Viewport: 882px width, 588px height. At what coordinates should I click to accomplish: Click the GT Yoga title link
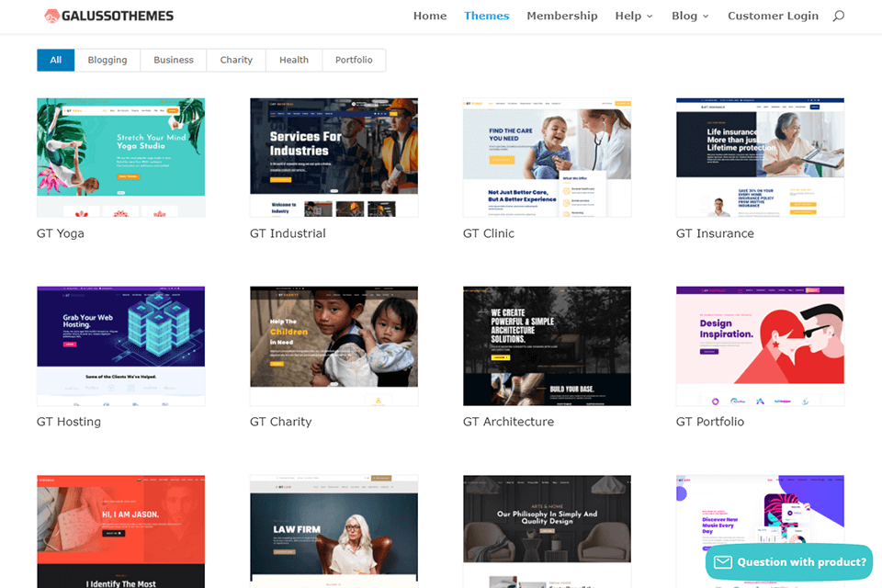[61, 233]
